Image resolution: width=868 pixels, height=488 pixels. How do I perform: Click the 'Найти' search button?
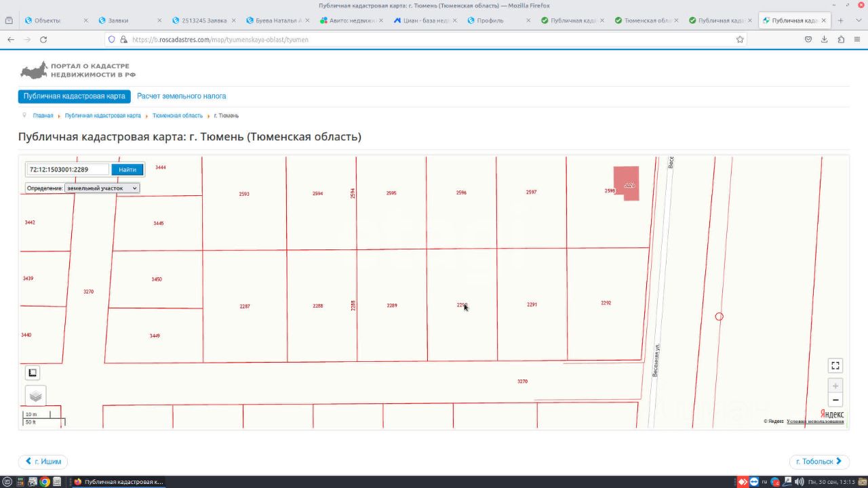coord(127,169)
